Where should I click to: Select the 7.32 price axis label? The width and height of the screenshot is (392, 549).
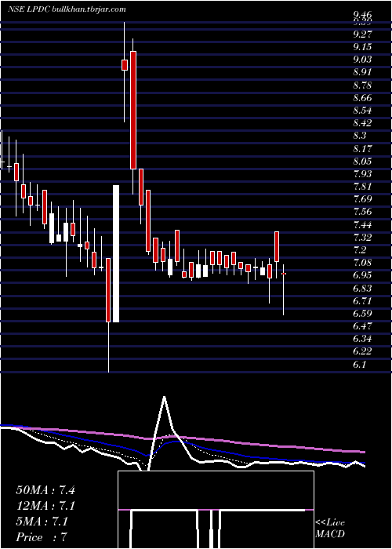tap(362, 238)
